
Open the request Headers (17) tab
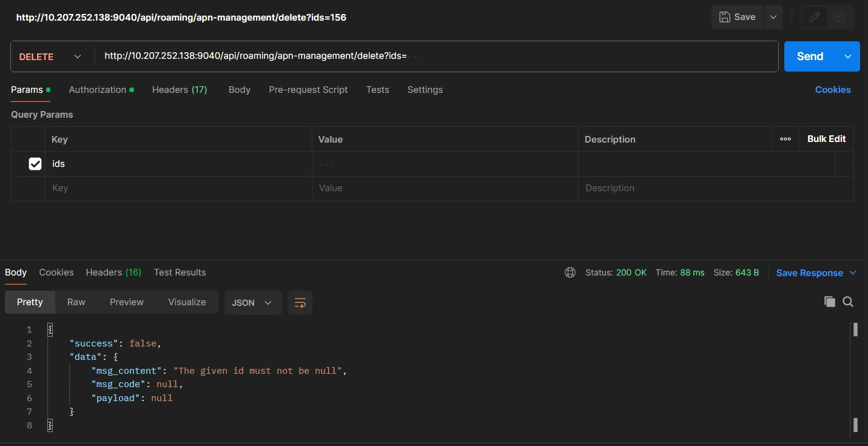click(x=180, y=90)
